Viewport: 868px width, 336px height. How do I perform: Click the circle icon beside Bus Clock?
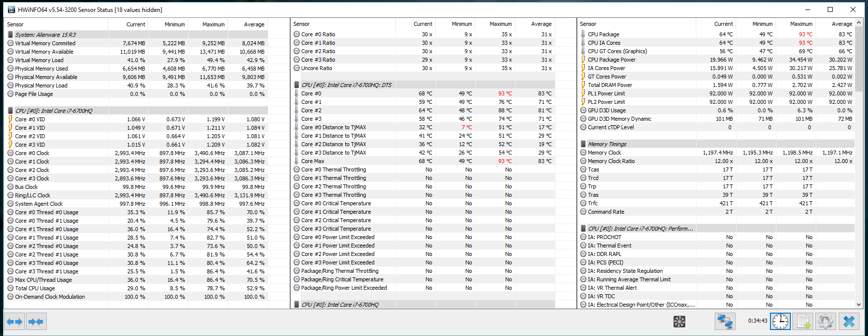point(10,187)
